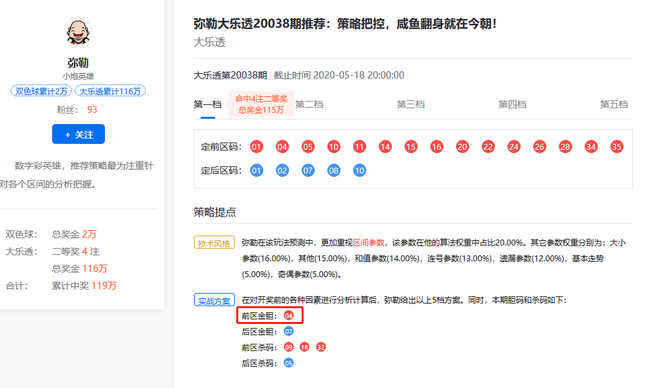Click the 技术风格 tag label
The height and width of the screenshot is (388, 650).
(214, 242)
